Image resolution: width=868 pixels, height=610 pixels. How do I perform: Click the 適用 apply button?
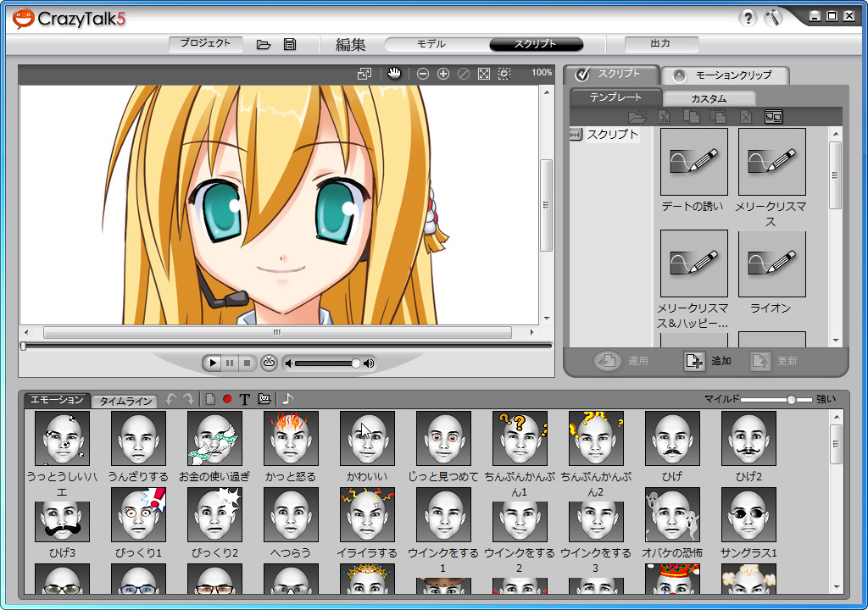(x=621, y=361)
